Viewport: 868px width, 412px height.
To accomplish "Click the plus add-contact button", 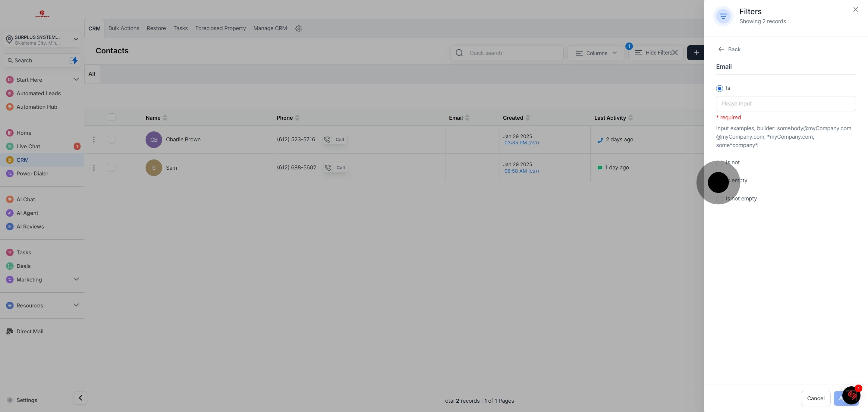I will [696, 53].
